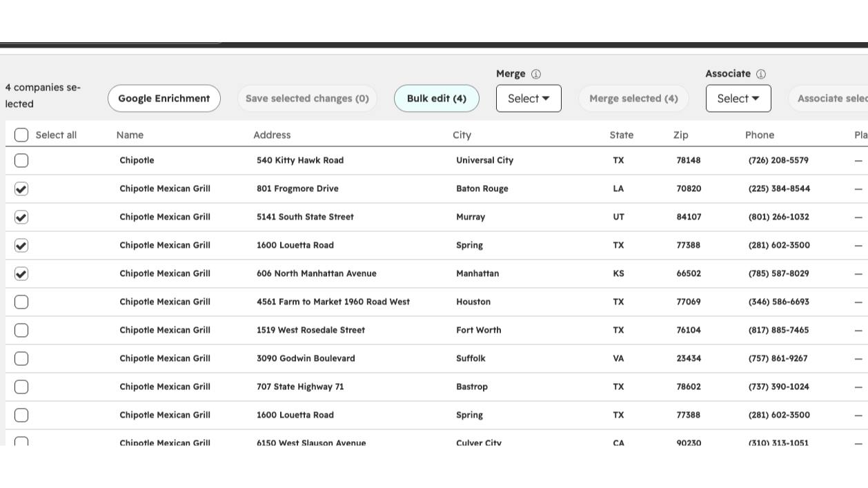This screenshot has height=488, width=868.
Task: Click zip code 70820
Action: pyautogui.click(x=689, y=188)
